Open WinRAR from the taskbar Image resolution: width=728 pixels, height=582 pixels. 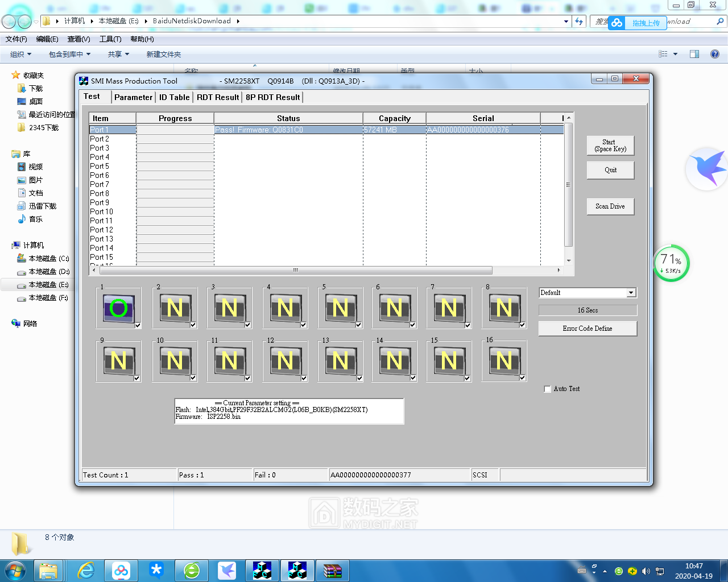[333, 570]
